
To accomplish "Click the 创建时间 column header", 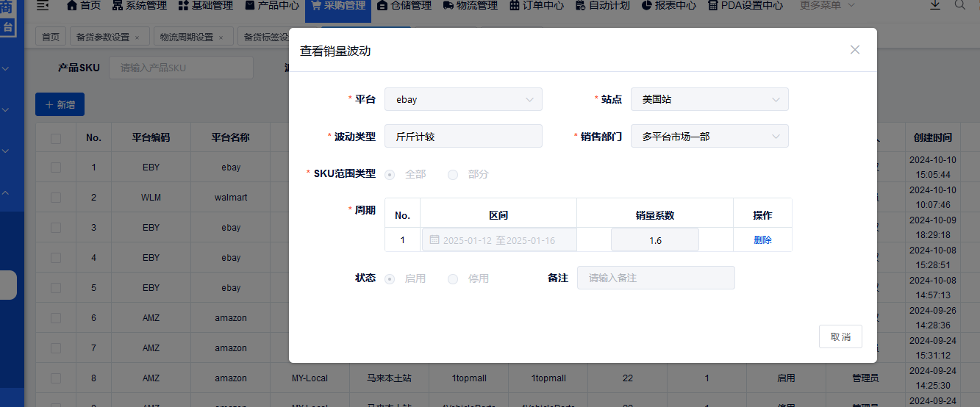I will [x=932, y=137].
